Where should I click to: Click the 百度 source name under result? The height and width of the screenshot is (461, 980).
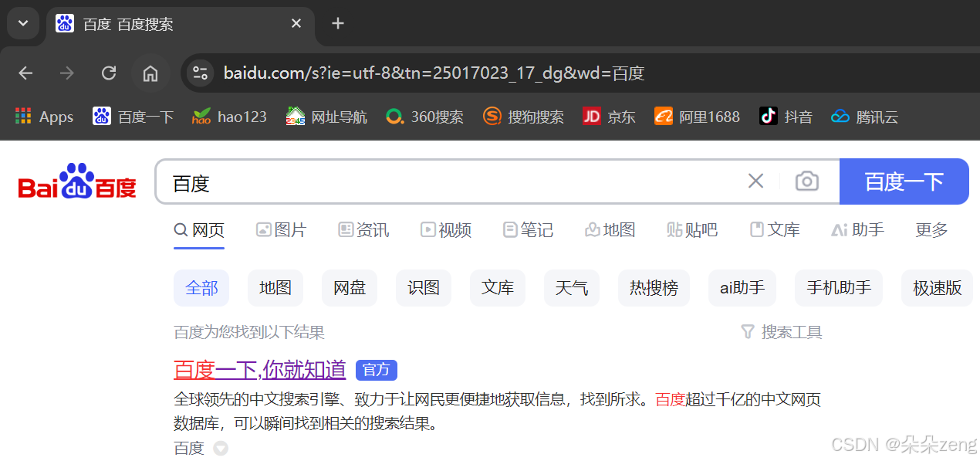click(x=189, y=448)
